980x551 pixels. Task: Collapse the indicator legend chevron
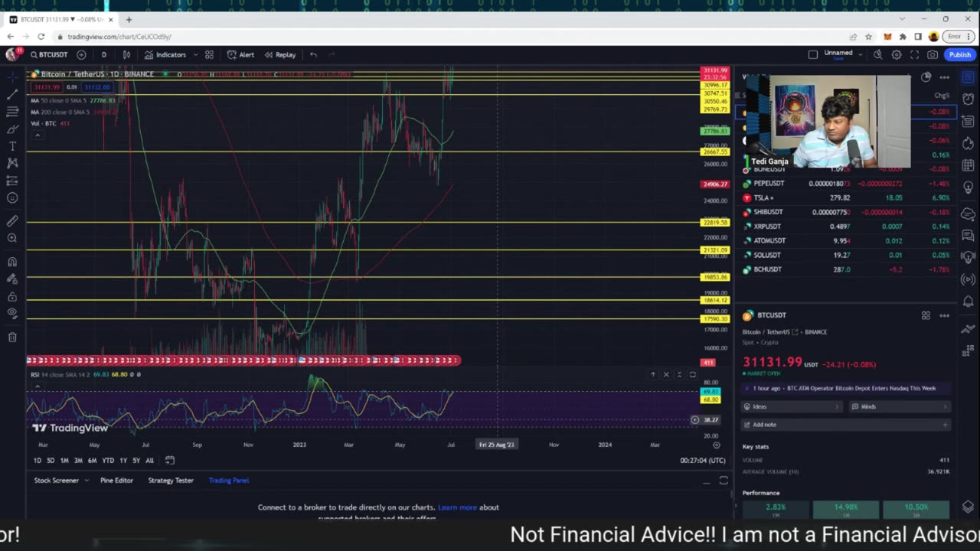(37, 135)
